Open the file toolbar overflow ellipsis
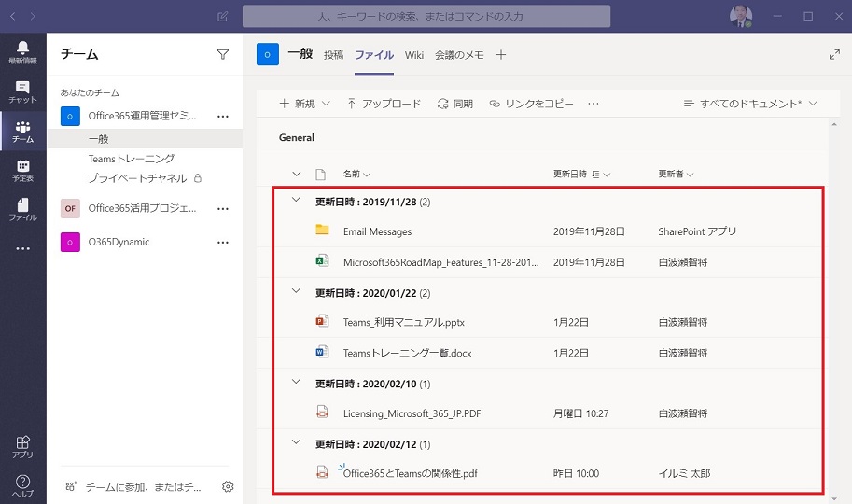852x504 pixels. [593, 104]
